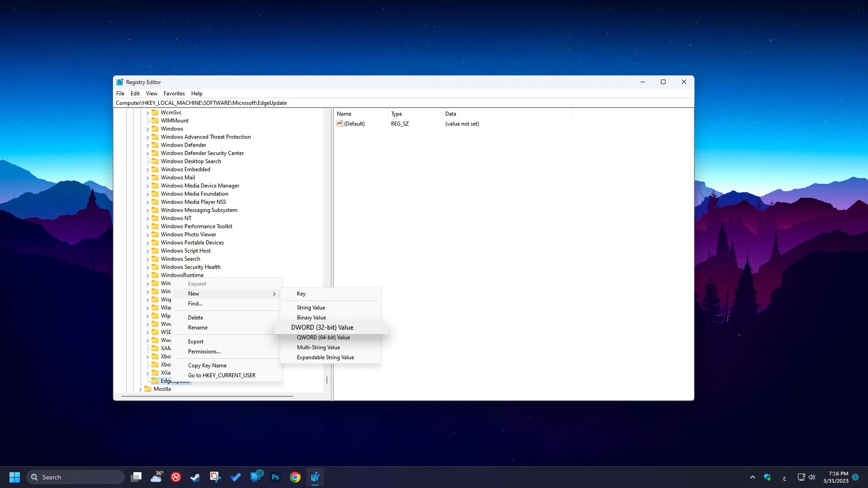
Task: Open Snipping Tool from the taskbar
Action: (215, 477)
